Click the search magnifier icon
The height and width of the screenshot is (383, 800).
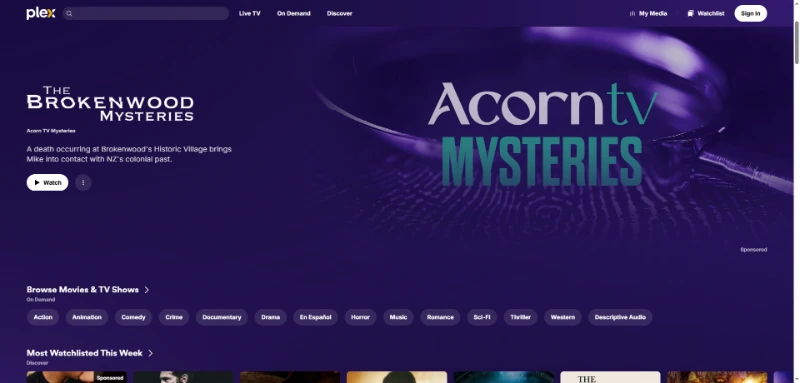click(69, 14)
